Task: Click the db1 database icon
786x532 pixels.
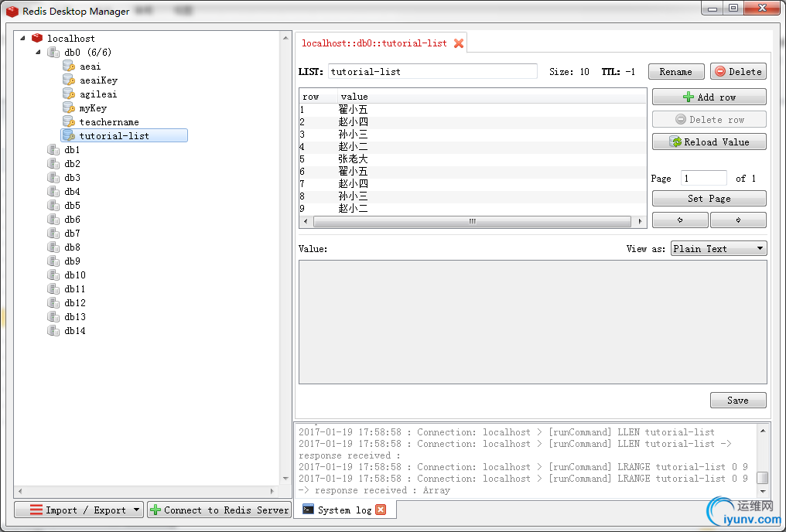Action: 53,150
